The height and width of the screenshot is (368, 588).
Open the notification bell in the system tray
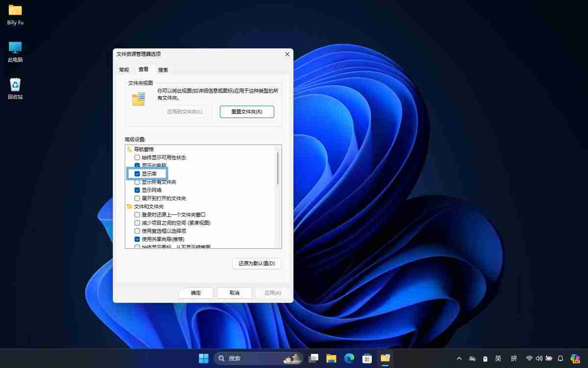(x=561, y=358)
